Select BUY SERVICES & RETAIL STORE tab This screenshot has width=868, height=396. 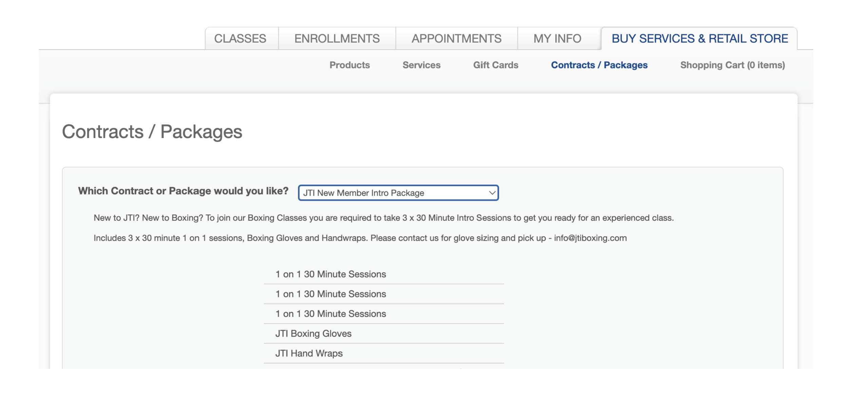tap(700, 39)
